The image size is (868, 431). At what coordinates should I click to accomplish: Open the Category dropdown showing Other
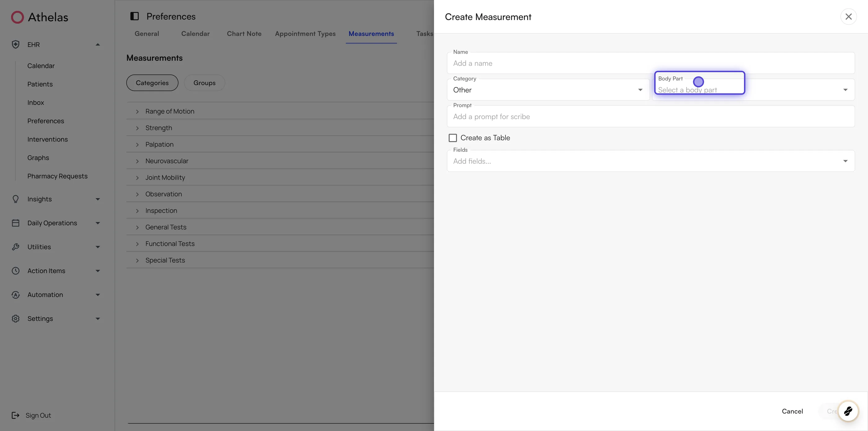[x=548, y=90]
